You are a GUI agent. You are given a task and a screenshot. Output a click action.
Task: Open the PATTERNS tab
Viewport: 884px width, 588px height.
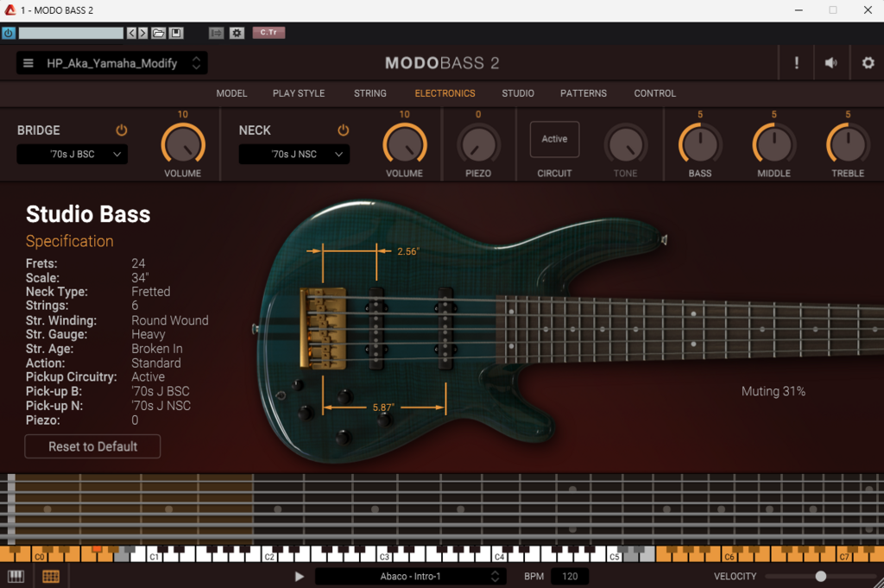(x=583, y=93)
